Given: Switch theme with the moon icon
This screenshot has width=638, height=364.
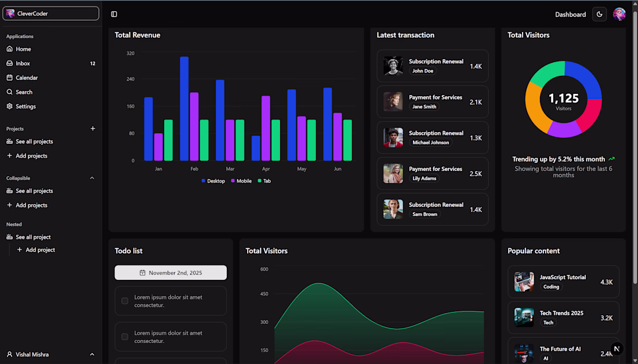Looking at the screenshot, I should click(599, 14).
